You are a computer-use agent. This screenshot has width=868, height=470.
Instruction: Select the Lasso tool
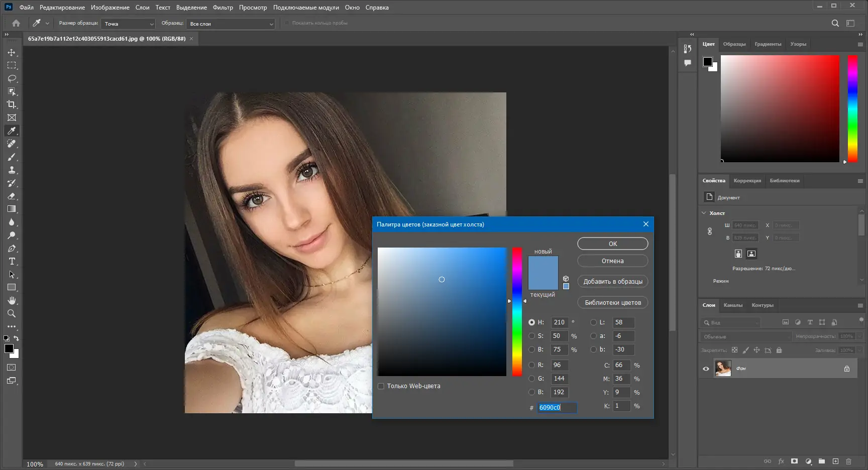(x=12, y=78)
